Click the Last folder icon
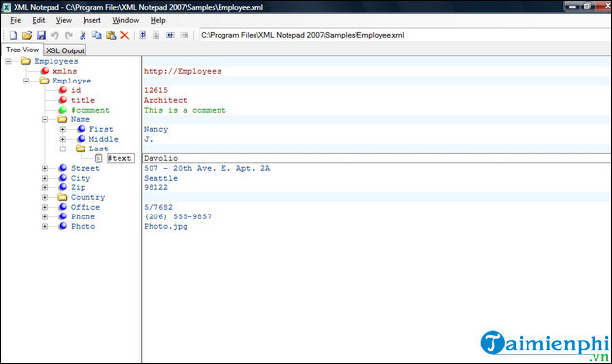 (81, 149)
